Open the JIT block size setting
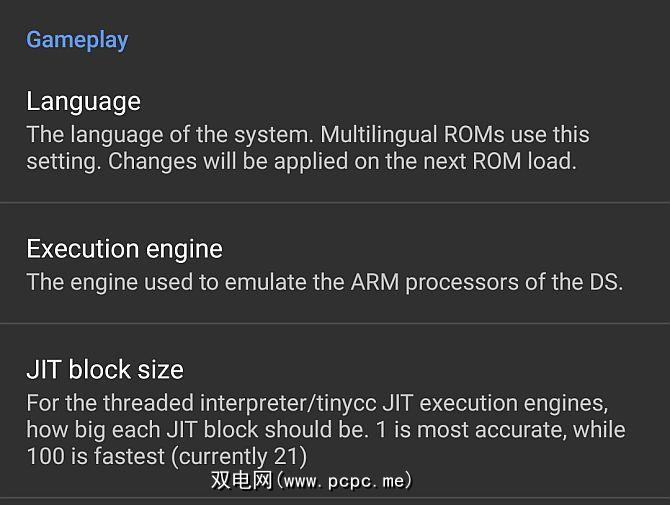The height and width of the screenshot is (505, 670). click(x=335, y=412)
